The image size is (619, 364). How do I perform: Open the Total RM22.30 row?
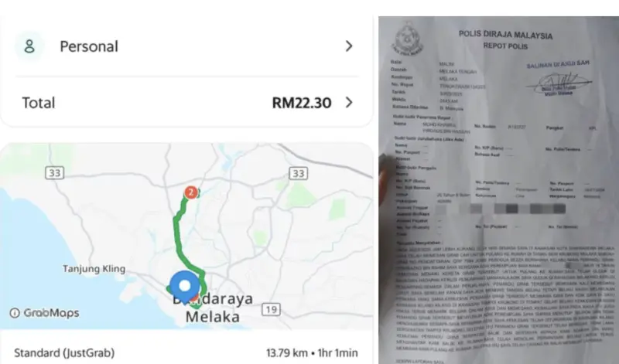186,103
